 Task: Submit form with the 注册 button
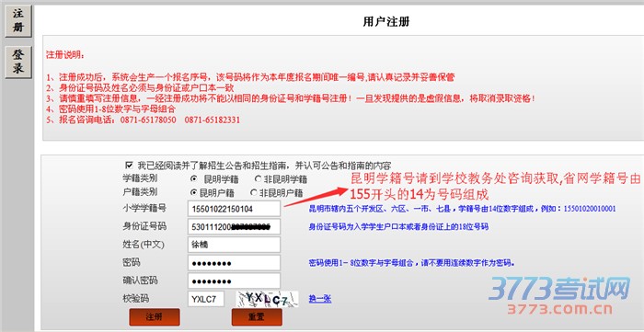click(x=155, y=317)
